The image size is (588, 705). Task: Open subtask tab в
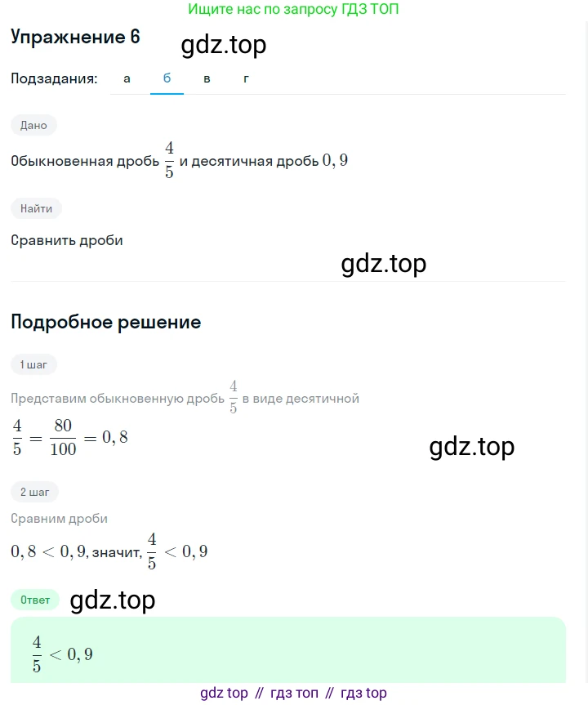coord(207,78)
